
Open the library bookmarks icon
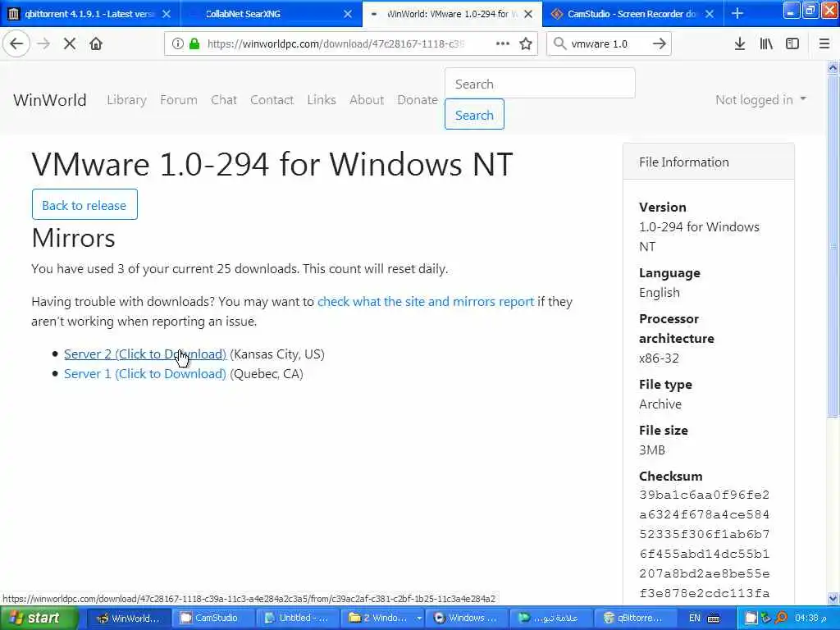coord(766,43)
